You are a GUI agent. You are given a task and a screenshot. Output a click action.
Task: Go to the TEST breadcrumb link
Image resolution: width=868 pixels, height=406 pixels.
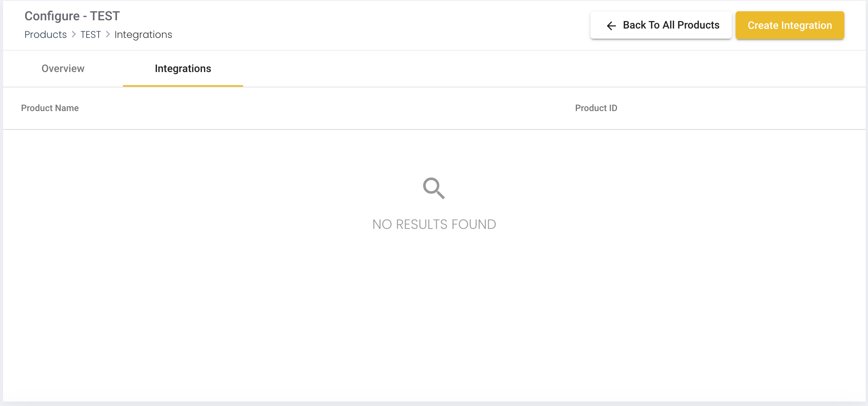(x=91, y=35)
